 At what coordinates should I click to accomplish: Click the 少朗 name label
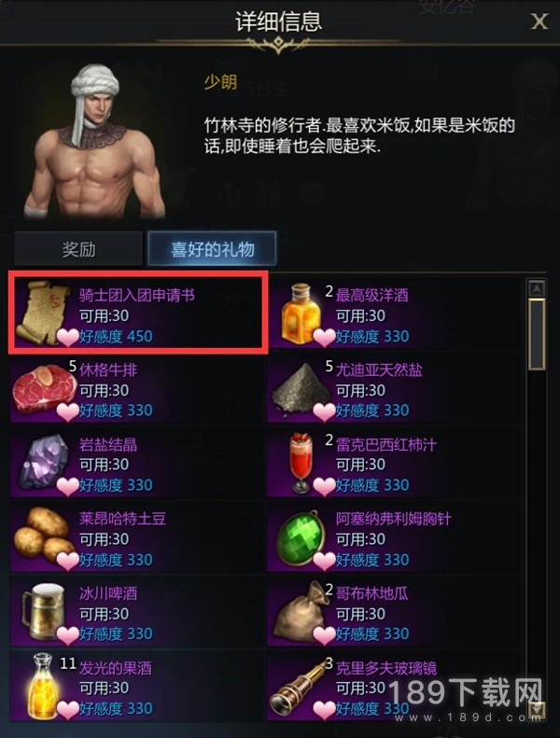coord(220,82)
